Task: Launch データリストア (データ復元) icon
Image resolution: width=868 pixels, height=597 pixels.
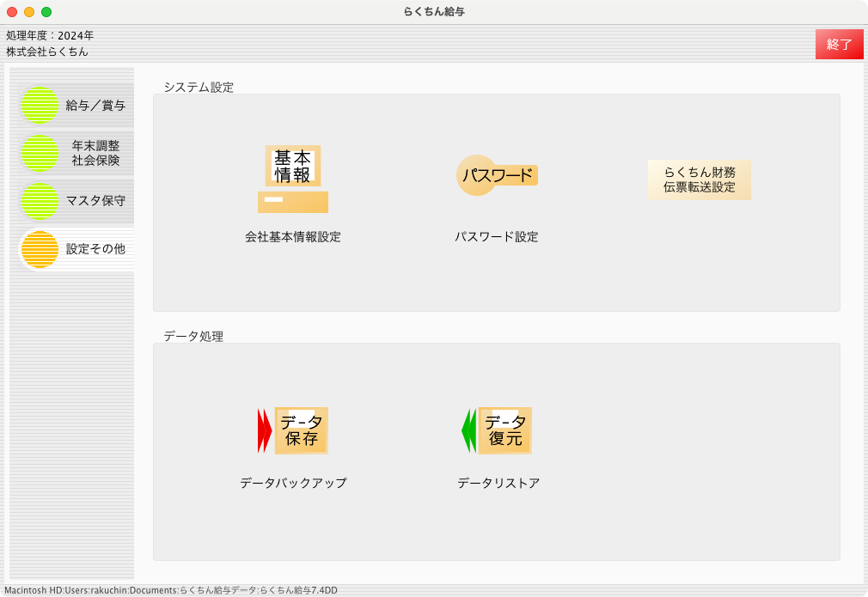Action: pyautogui.click(x=497, y=430)
